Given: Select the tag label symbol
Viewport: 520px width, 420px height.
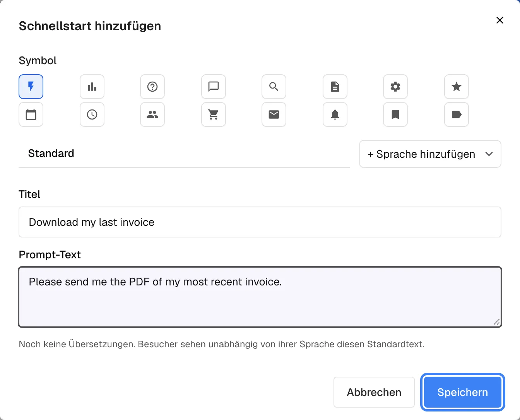Looking at the screenshot, I should pyautogui.click(x=457, y=114).
